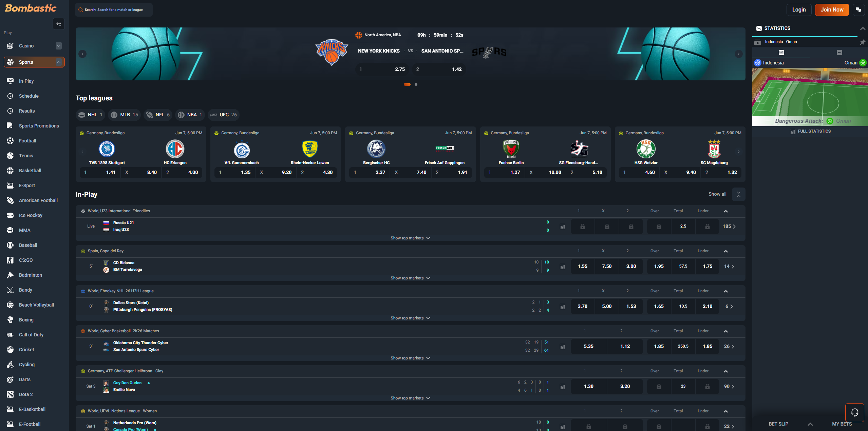Screen dimensions: 868x431
Task: Open the statistics chart icon for Russia U21 match
Action: pos(563,227)
